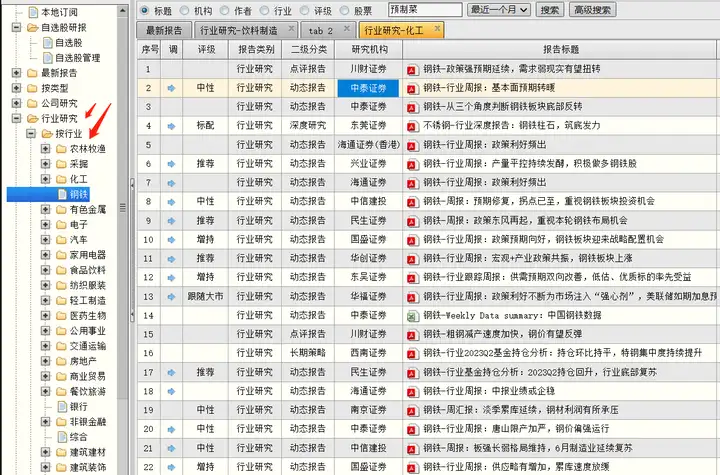Click the 房地产 folder icon
The height and width of the screenshot is (475, 720).
(x=61, y=362)
